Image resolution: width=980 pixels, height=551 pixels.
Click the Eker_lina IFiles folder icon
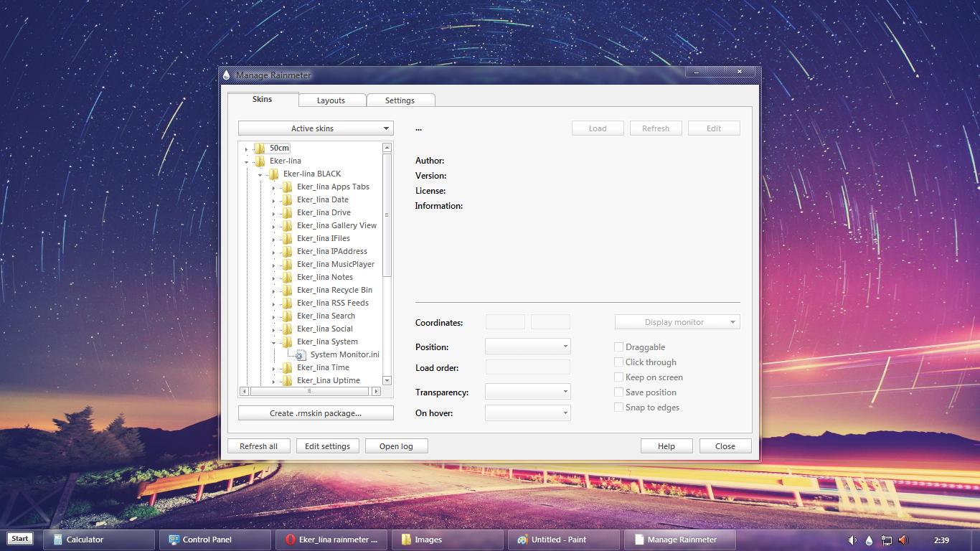click(287, 238)
